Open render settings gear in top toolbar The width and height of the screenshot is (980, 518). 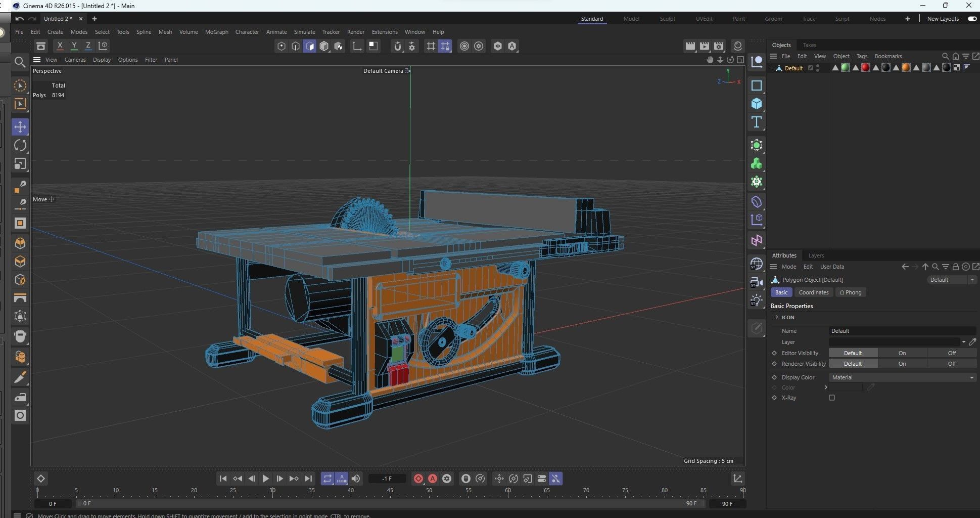point(719,46)
